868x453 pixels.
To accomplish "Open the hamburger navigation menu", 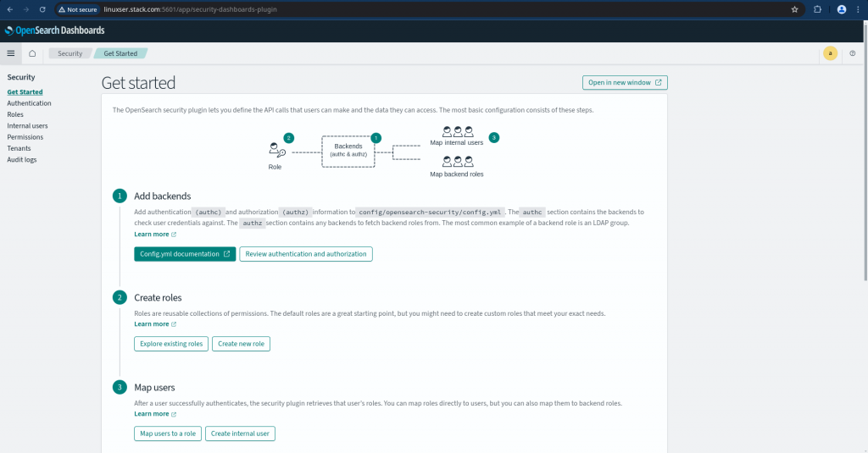I will [x=11, y=53].
